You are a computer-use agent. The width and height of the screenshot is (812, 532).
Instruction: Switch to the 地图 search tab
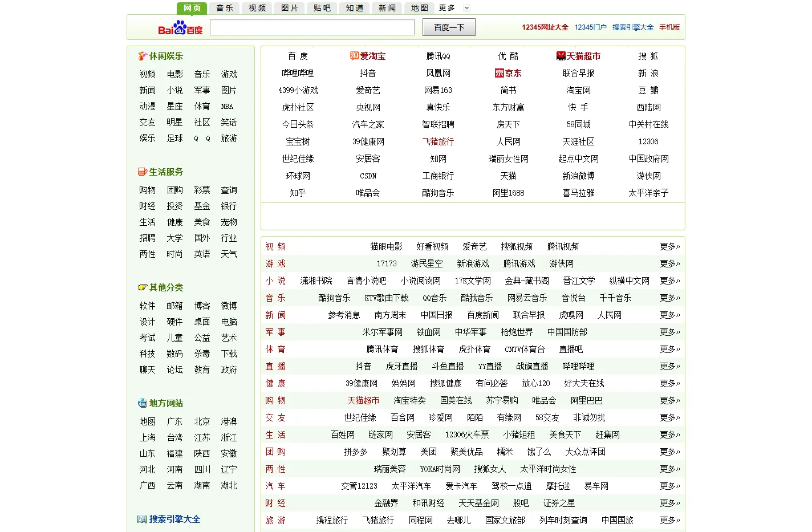pyautogui.click(x=420, y=8)
